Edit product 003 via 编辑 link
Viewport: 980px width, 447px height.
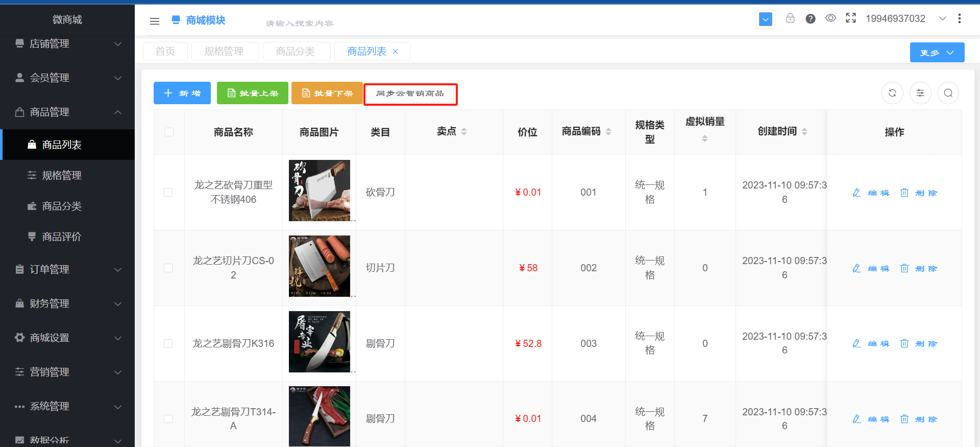click(x=871, y=344)
